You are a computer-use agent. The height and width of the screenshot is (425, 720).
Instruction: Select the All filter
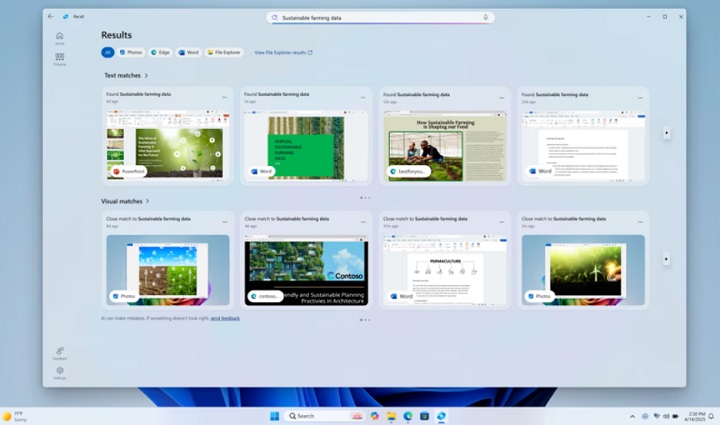pyautogui.click(x=107, y=52)
